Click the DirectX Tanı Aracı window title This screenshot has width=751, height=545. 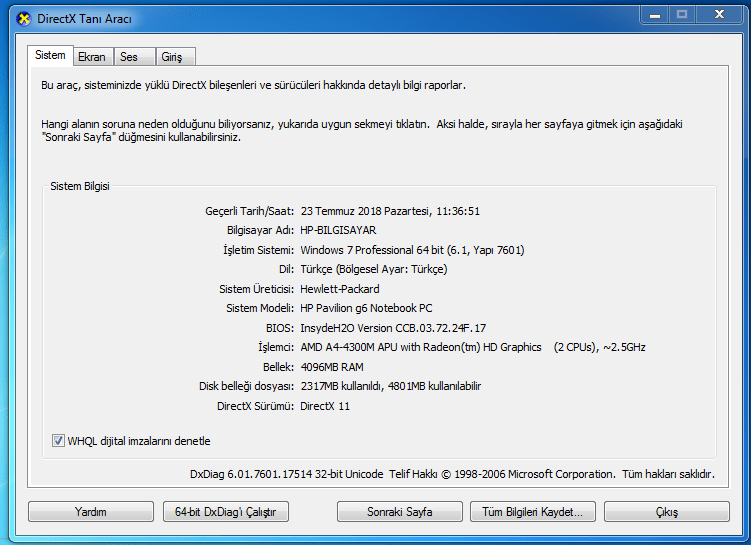[84, 19]
